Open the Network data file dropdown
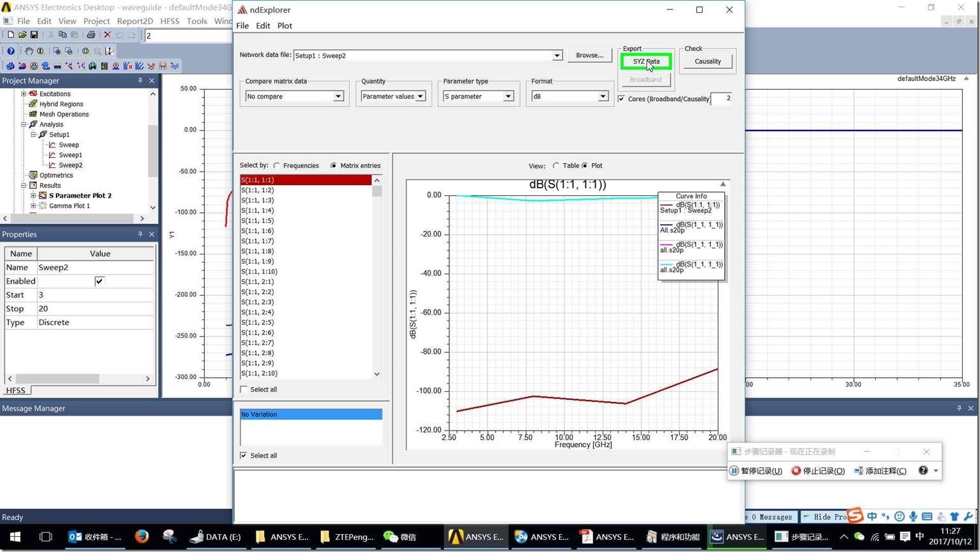 (x=557, y=55)
